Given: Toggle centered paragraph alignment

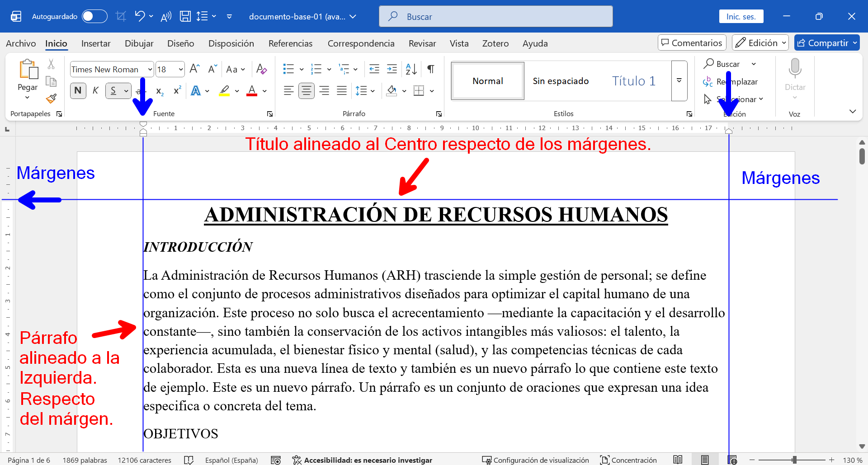Looking at the screenshot, I should [307, 90].
